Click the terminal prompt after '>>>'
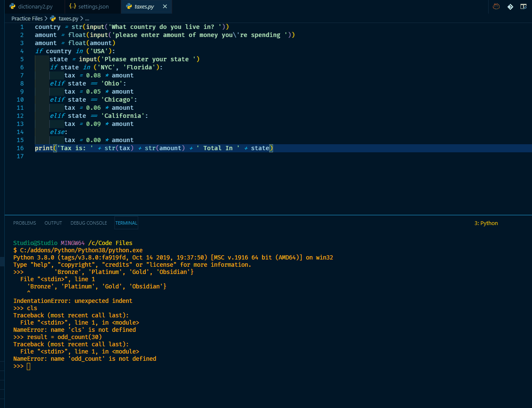 pyautogui.click(x=28, y=366)
